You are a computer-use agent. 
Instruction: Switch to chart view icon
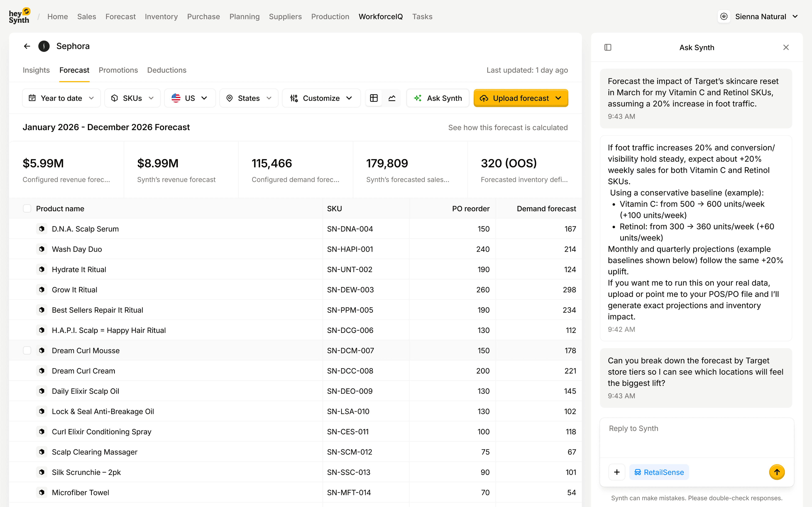[392, 98]
